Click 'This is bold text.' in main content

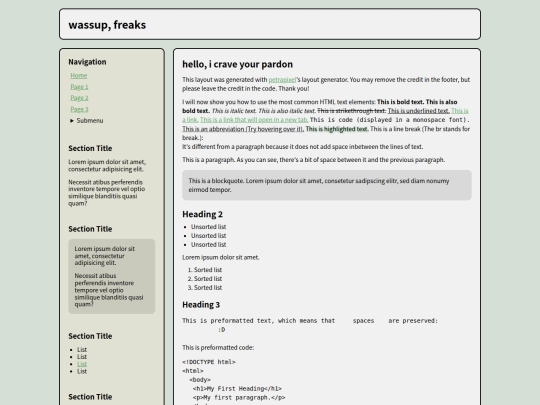400,102
